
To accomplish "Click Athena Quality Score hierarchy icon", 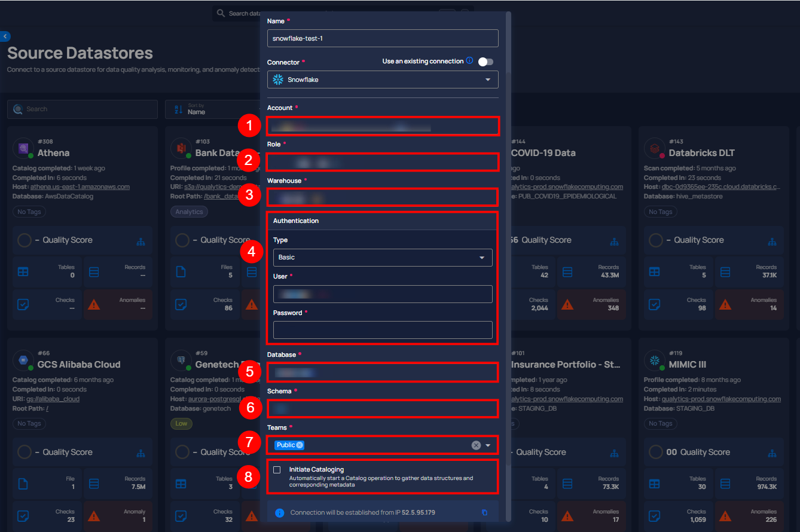I will coord(141,241).
